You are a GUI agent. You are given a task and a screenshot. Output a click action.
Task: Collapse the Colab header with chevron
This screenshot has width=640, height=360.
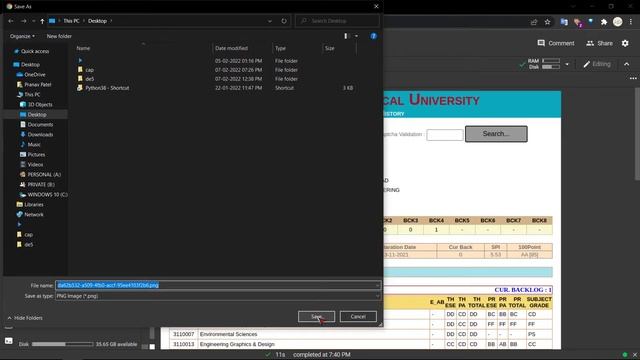click(627, 64)
